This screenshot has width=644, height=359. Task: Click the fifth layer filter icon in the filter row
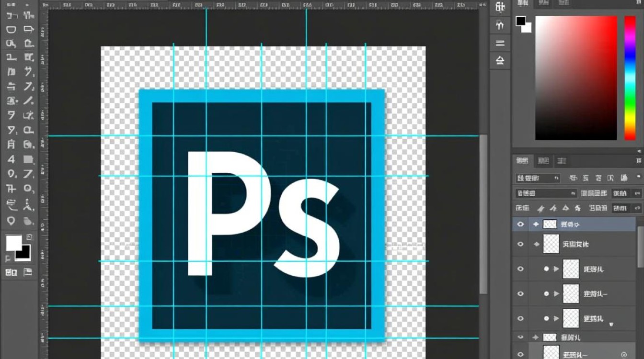coord(623,178)
